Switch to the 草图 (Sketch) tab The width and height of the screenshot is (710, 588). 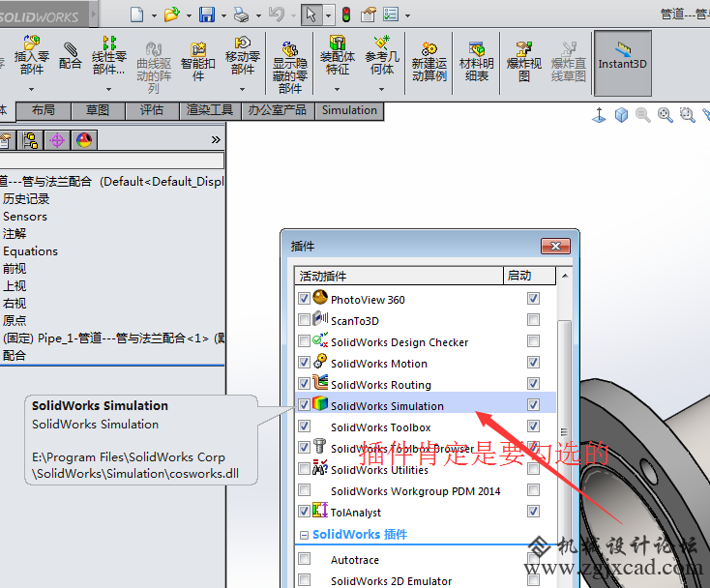click(x=98, y=110)
